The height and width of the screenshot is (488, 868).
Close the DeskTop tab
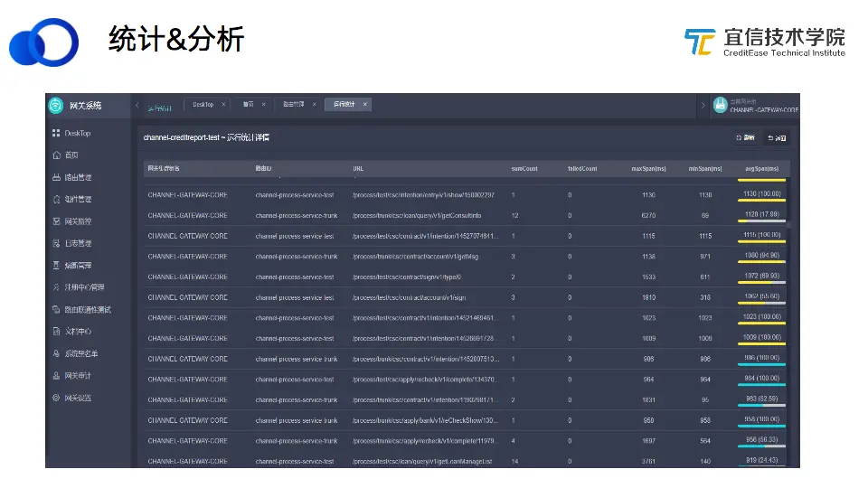[223, 104]
